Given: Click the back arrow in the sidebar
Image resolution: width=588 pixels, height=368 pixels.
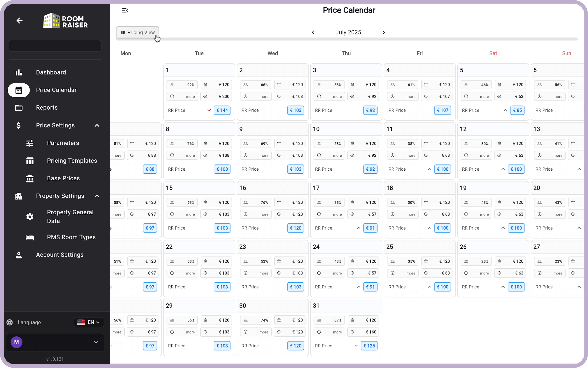Looking at the screenshot, I should [20, 21].
